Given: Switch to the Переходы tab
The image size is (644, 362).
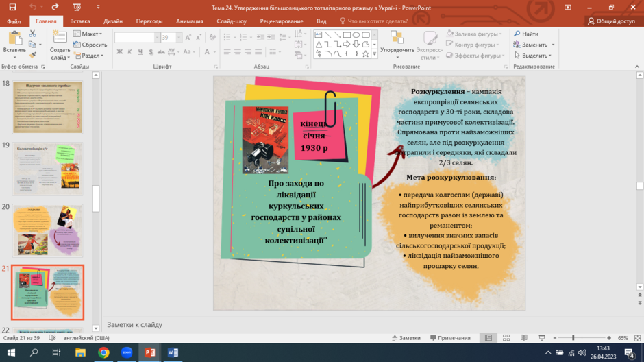Looking at the screenshot, I should [x=149, y=21].
